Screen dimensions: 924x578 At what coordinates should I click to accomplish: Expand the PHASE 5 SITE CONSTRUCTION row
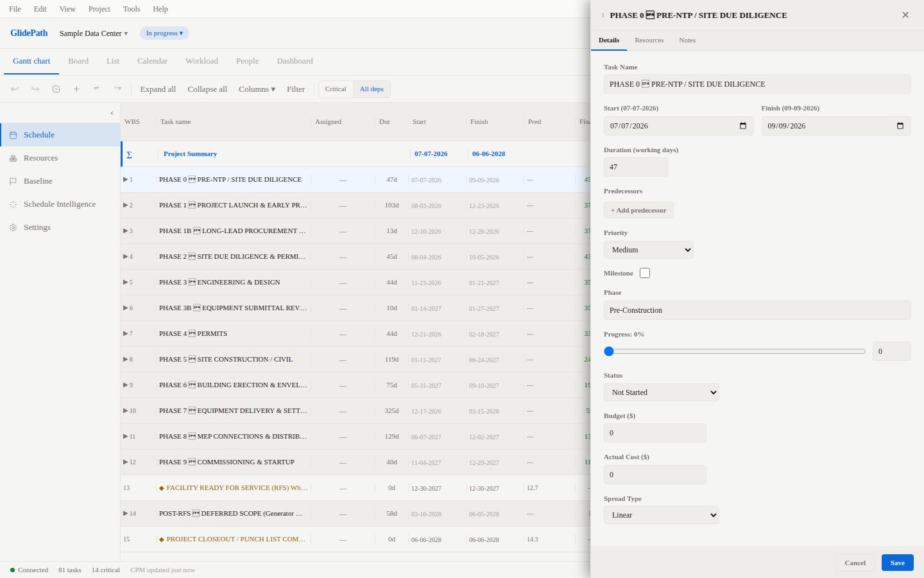(126, 359)
